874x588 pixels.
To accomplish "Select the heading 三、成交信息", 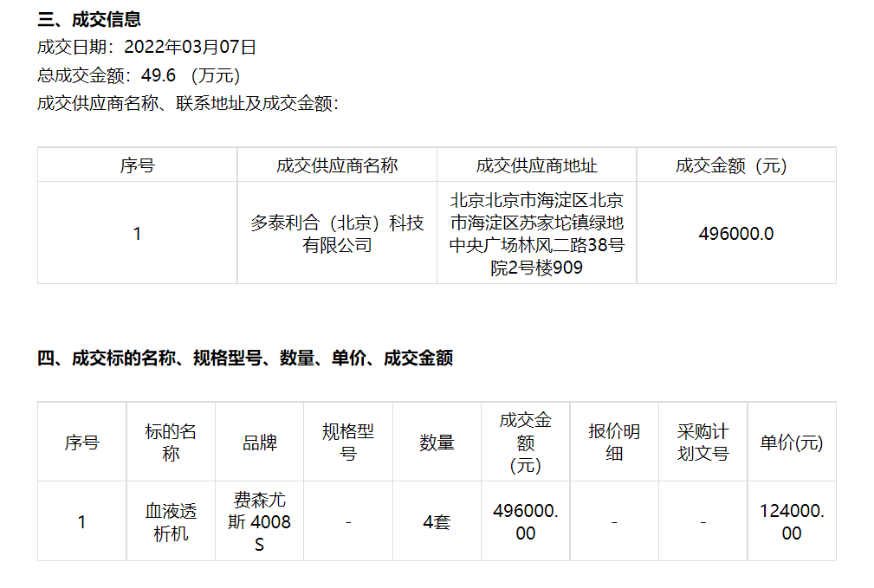I will pos(89,20).
